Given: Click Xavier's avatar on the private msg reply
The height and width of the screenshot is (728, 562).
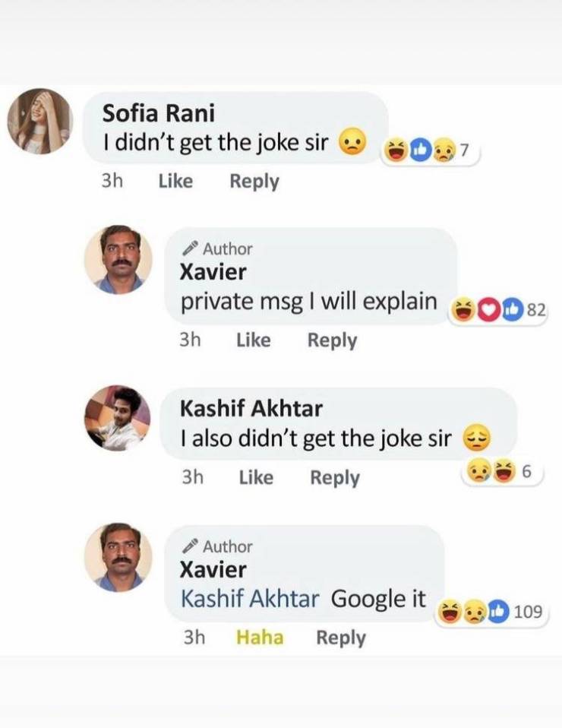Looking at the screenshot, I should pos(118,259).
